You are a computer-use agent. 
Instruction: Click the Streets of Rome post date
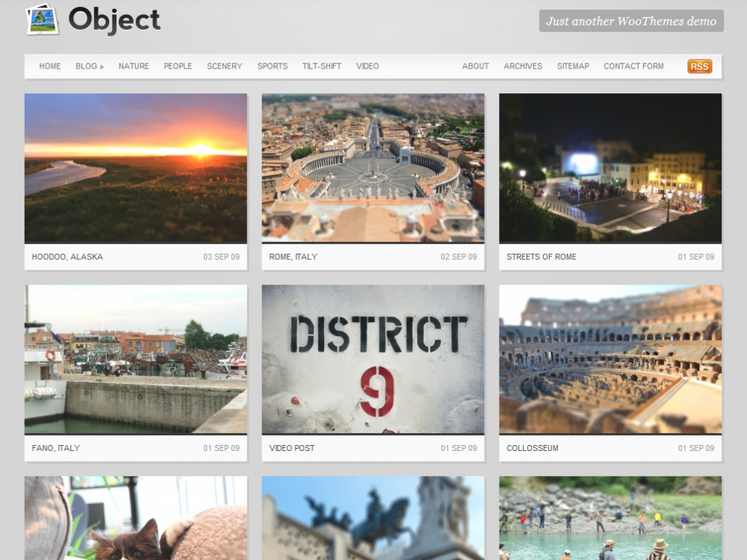[x=696, y=257]
